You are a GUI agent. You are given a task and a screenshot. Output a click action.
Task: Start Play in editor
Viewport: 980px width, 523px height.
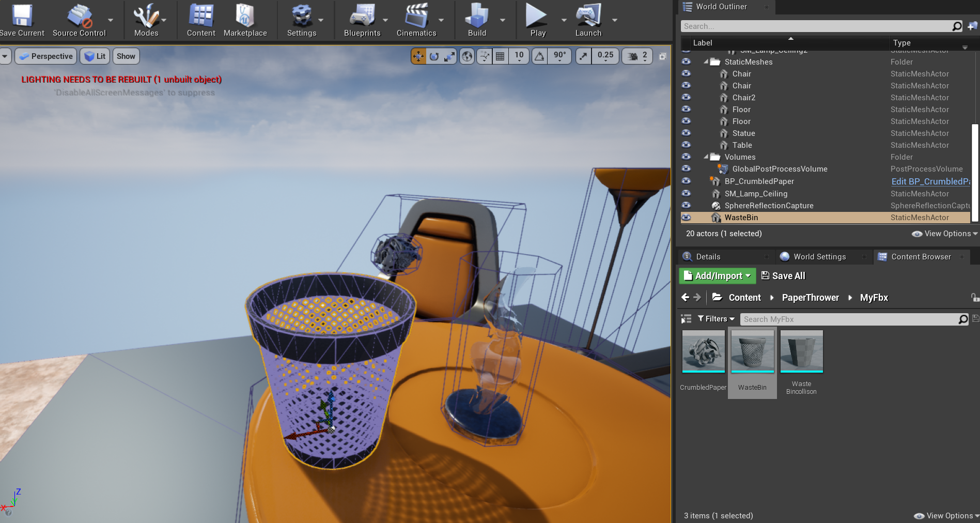click(537, 20)
